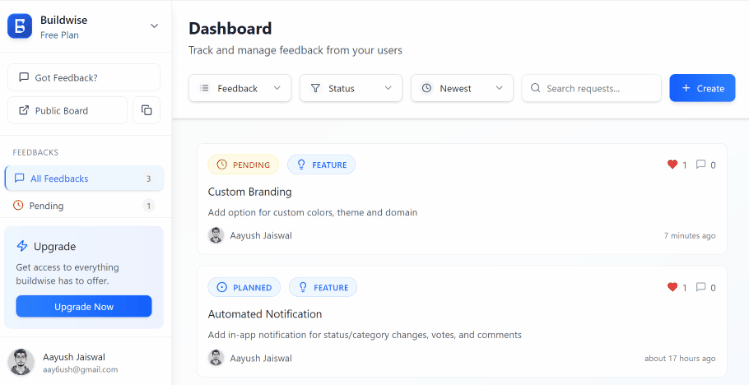This screenshot has height=385, width=749.
Task: Click the funnel icon in Status filter
Action: (x=315, y=88)
